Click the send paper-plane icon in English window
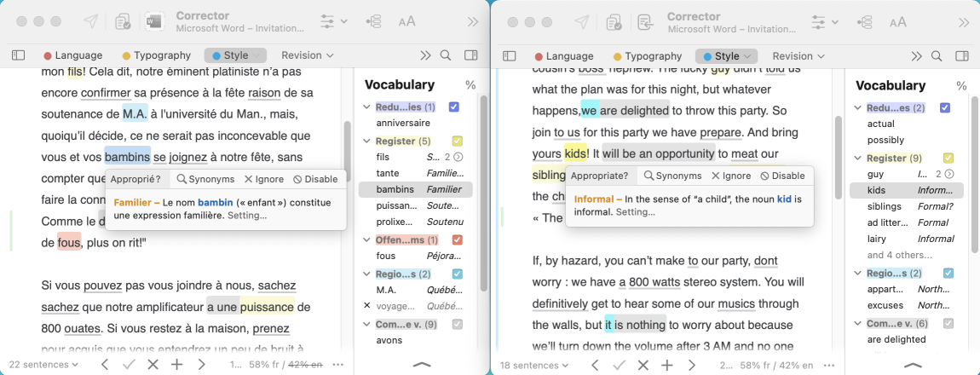This screenshot has width=980, height=375. coord(582,22)
